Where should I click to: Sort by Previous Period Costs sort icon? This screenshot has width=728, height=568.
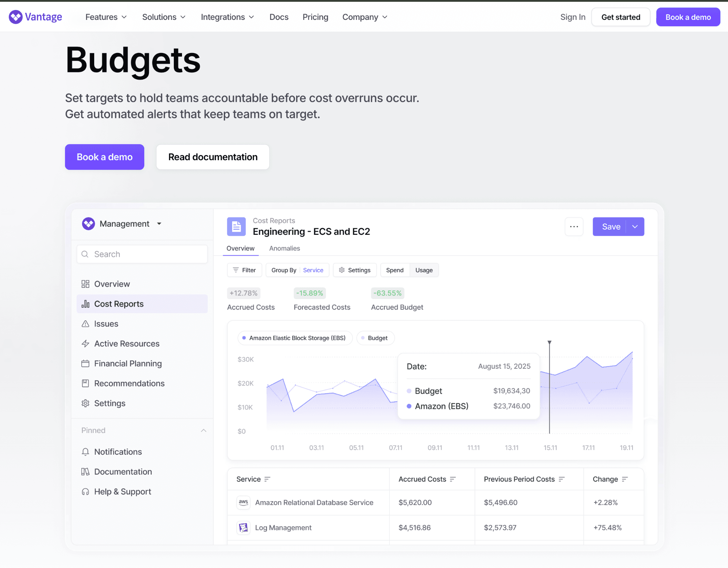coord(562,479)
